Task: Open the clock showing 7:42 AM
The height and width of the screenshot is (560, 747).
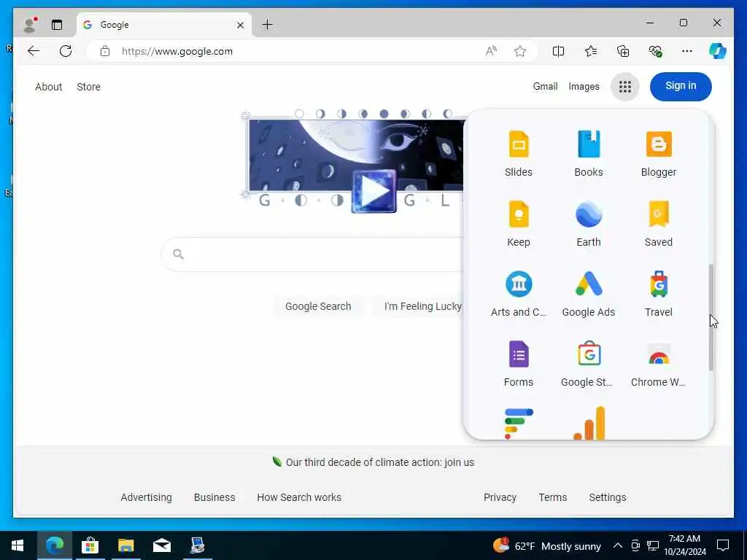Action: click(684, 545)
